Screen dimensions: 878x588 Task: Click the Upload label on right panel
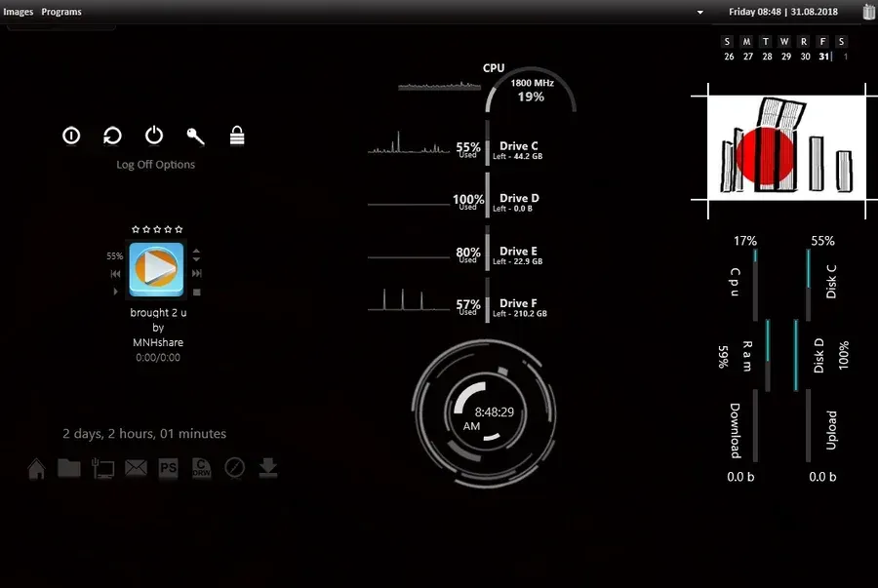pyautogui.click(x=831, y=430)
